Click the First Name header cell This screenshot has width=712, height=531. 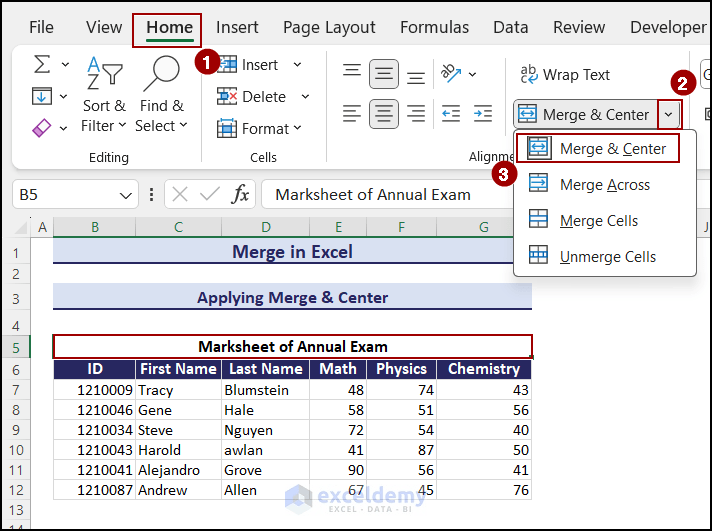(x=178, y=369)
